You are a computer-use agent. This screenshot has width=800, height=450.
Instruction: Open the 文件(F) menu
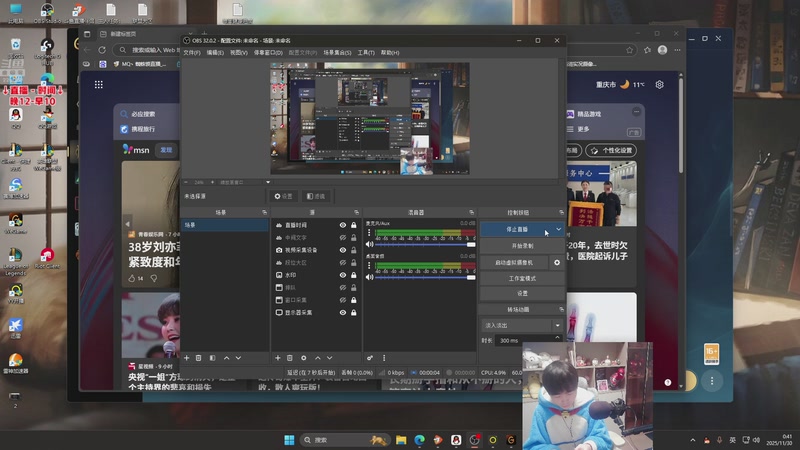[x=191, y=52]
